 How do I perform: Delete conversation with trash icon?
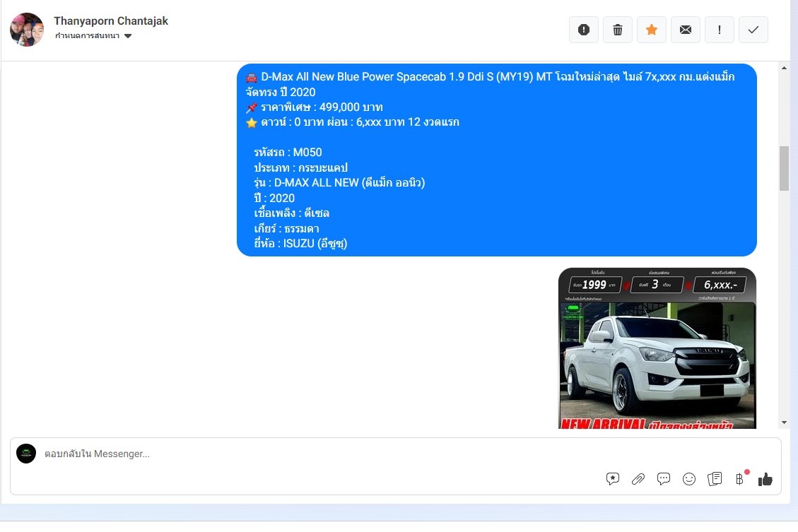617,30
